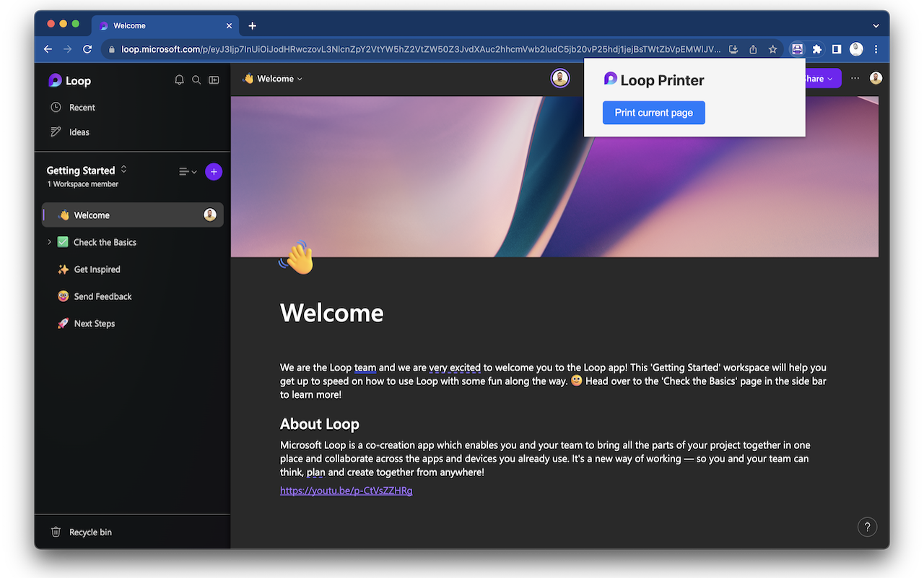Click the search magnifier in Loop sidebar
The height and width of the screenshot is (578, 924).
[x=196, y=80]
